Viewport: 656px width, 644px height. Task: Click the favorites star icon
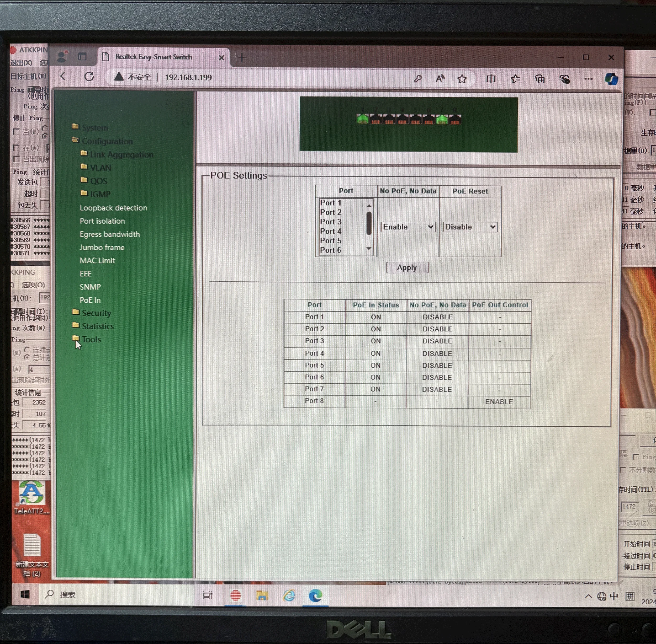click(462, 79)
